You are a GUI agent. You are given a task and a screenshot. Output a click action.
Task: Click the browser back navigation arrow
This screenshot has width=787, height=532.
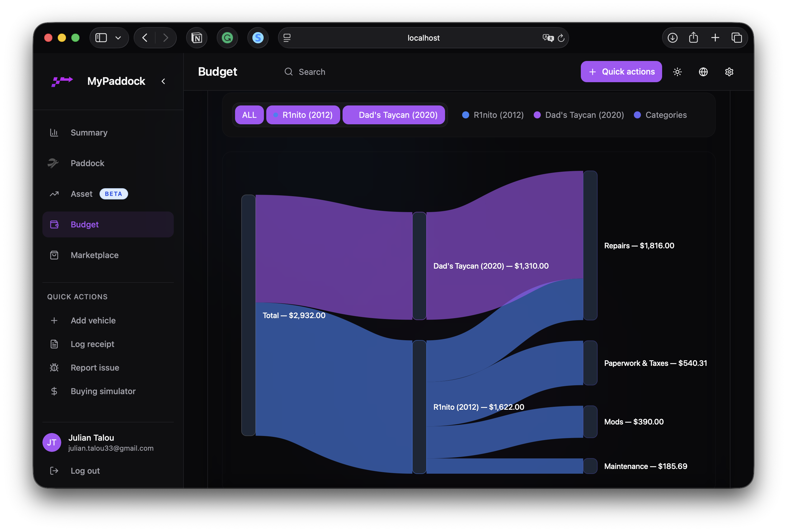[x=145, y=38]
